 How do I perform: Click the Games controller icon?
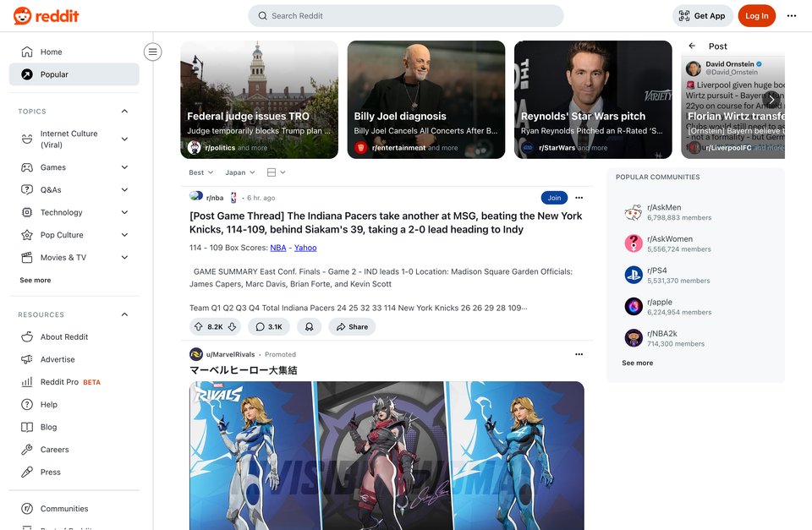coord(27,167)
